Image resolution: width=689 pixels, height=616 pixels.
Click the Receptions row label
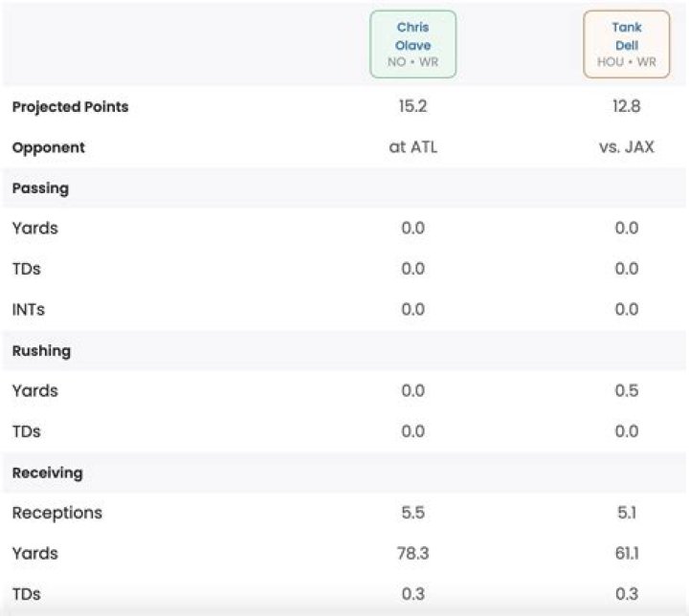click(57, 513)
